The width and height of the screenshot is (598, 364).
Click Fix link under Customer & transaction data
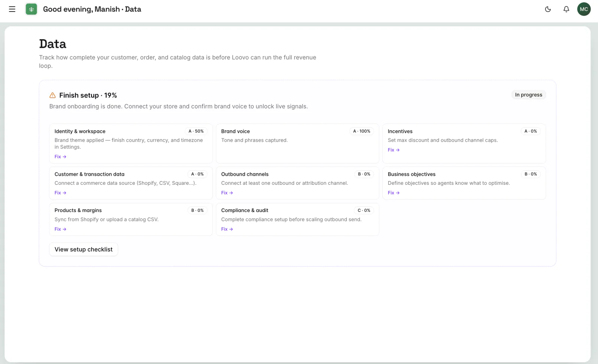tap(60, 193)
